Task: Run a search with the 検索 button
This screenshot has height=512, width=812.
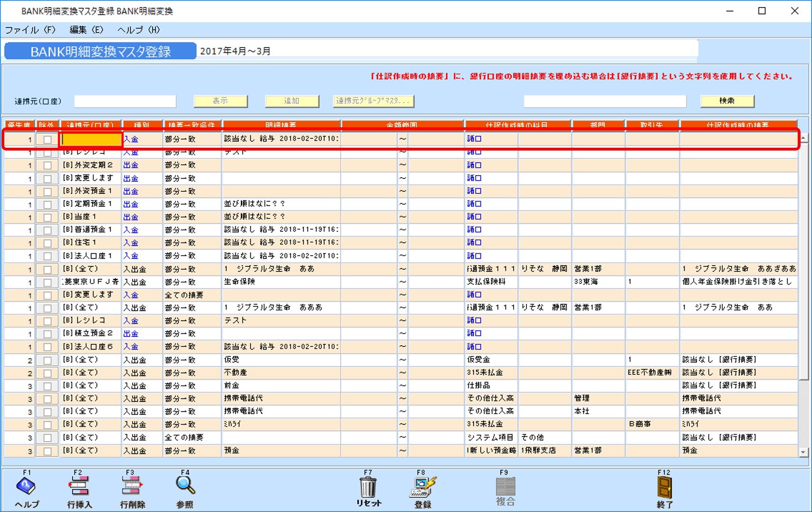Action: (727, 101)
